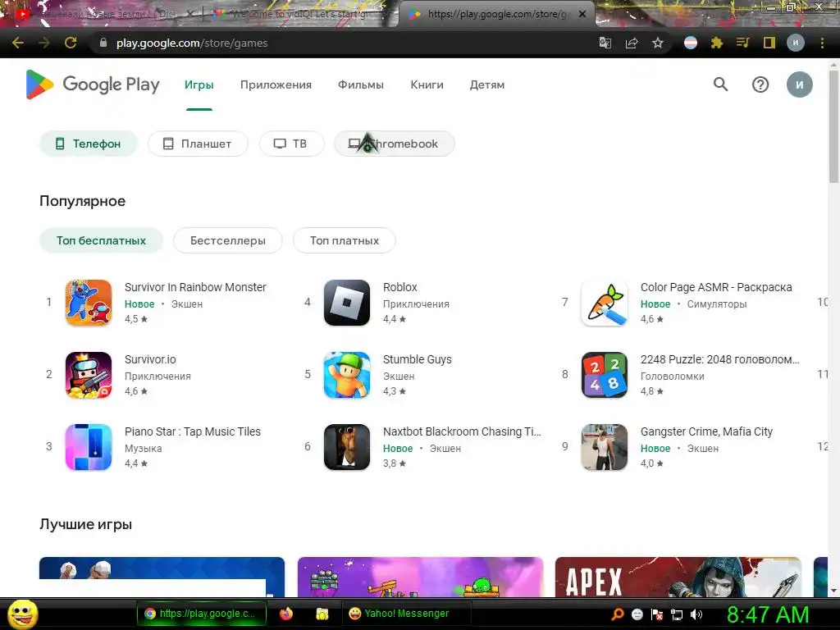Click the Google Play logo
The image size is (840, 630).
(x=93, y=84)
